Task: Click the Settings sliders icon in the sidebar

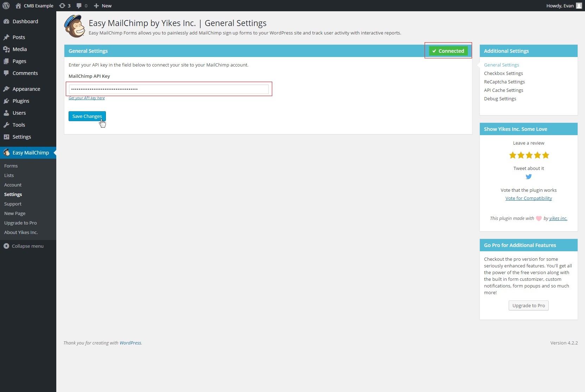Action: [x=6, y=137]
